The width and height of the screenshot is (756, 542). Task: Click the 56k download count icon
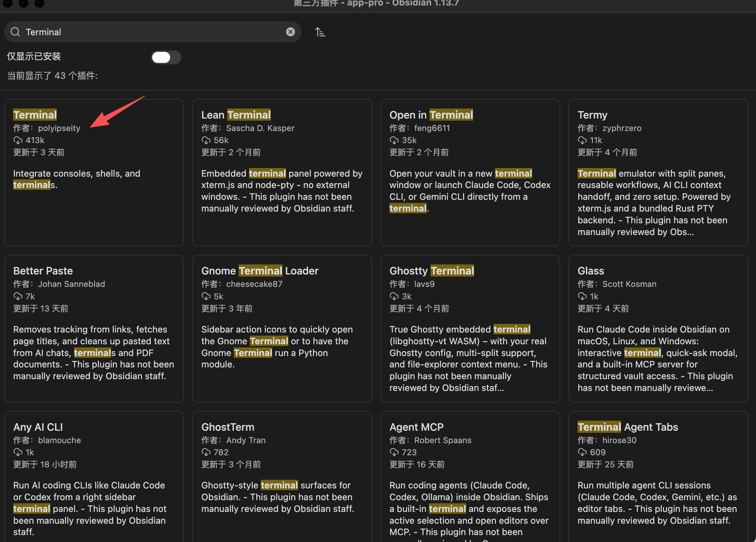click(206, 140)
